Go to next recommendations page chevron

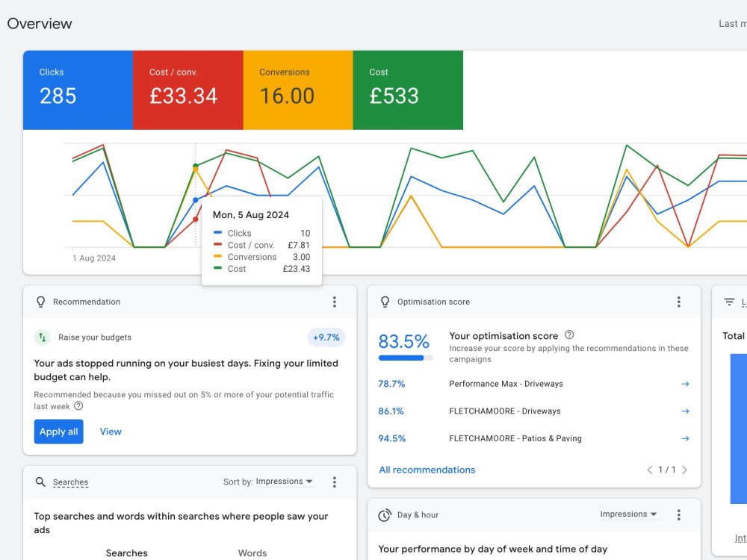click(x=684, y=470)
